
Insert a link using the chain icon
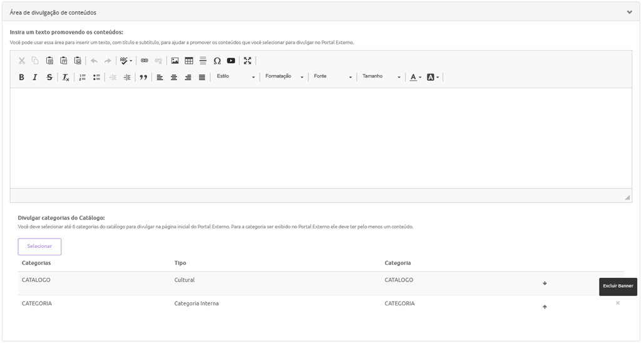(145, 61)
